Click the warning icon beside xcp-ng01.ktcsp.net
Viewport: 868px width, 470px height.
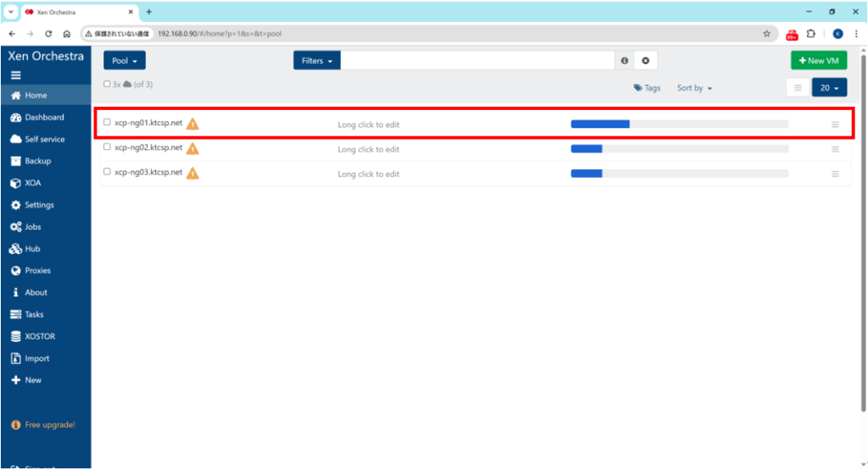192,124
